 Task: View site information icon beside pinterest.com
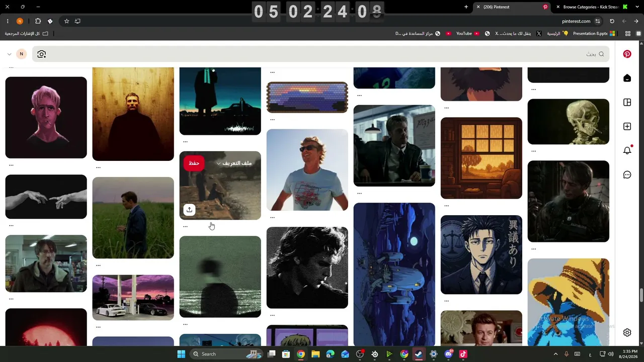point(598,21)
